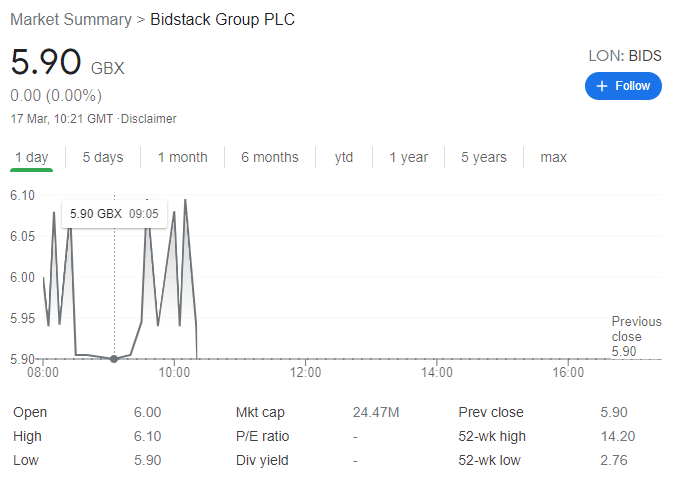This screenshot has height=489, width=688.
Task: Switch to the 1 year tab
Action: point(408,157)
